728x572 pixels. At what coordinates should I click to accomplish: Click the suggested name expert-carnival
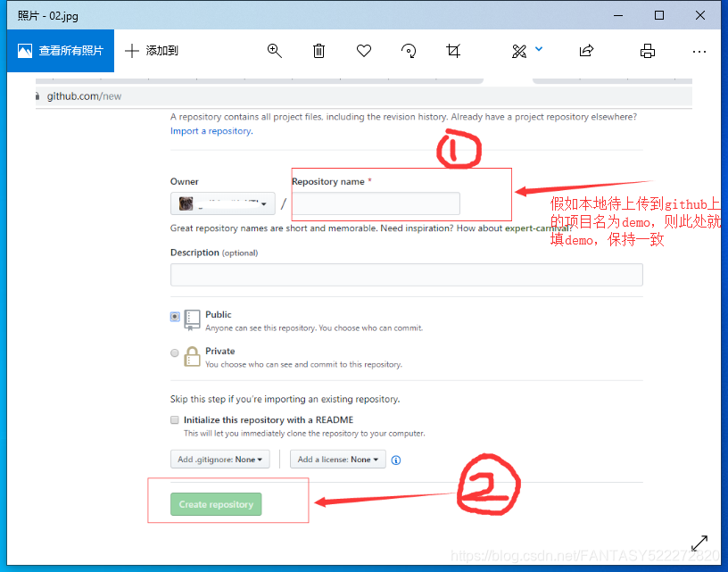point(537,228)
